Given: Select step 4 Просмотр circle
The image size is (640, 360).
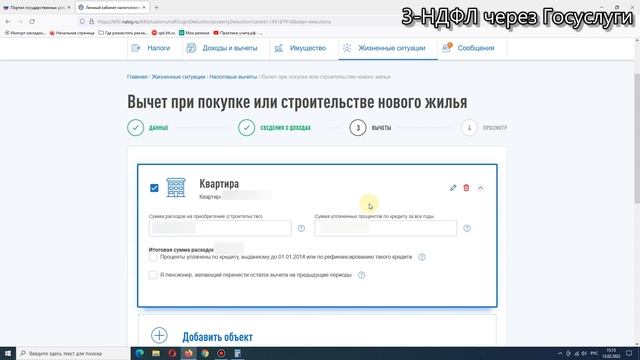Looking at the screenshot, I should tap(469, 128).
